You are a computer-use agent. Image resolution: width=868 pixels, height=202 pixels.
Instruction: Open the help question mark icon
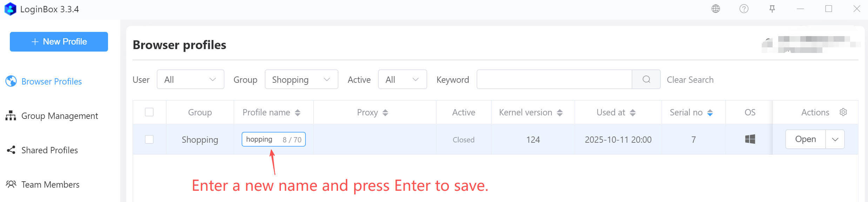coord(744,9)
